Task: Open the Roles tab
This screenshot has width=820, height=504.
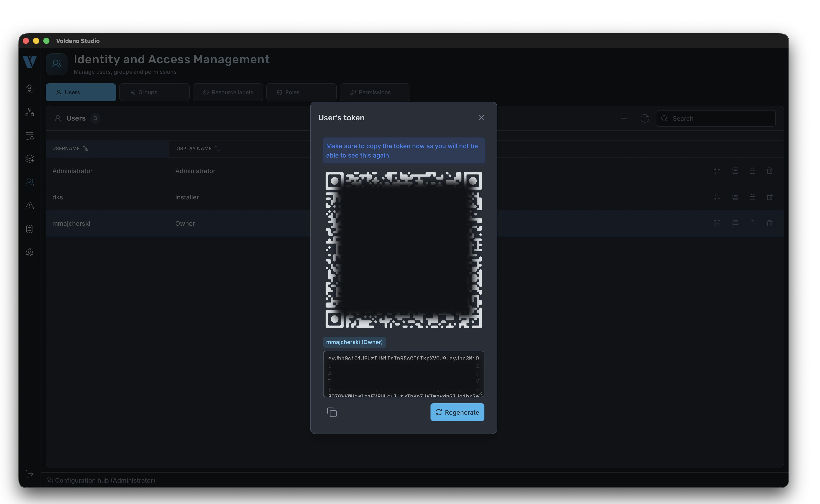Action: [301, 92]
